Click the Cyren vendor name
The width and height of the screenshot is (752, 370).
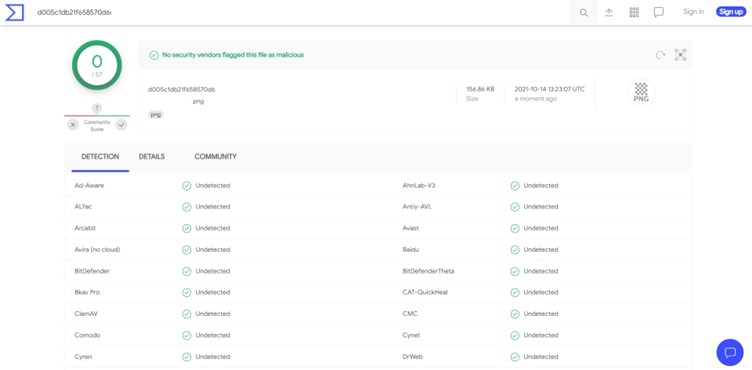pos(83,357)
